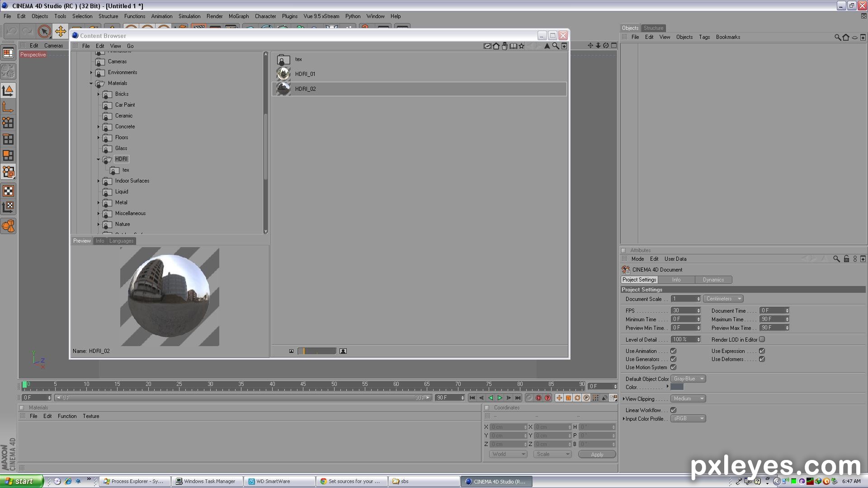Select the Polygons mode tool in left palette
Image resolution: width=868 pixels, height=488 pixels.
click(8, 155)
